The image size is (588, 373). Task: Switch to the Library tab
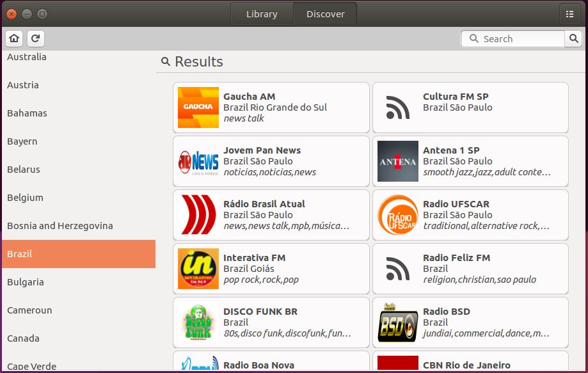pos(262,14)
